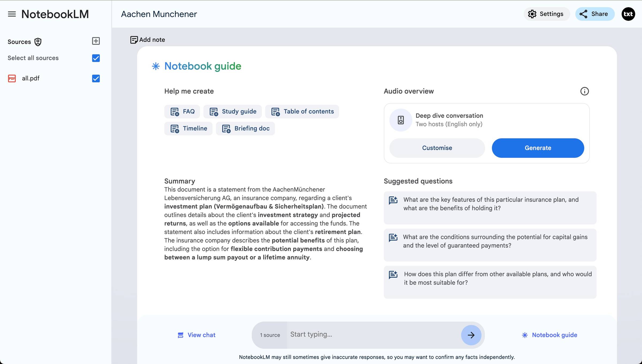Generate a Study guide
Viewport: 642px width, 364px height.
(232, 112)
